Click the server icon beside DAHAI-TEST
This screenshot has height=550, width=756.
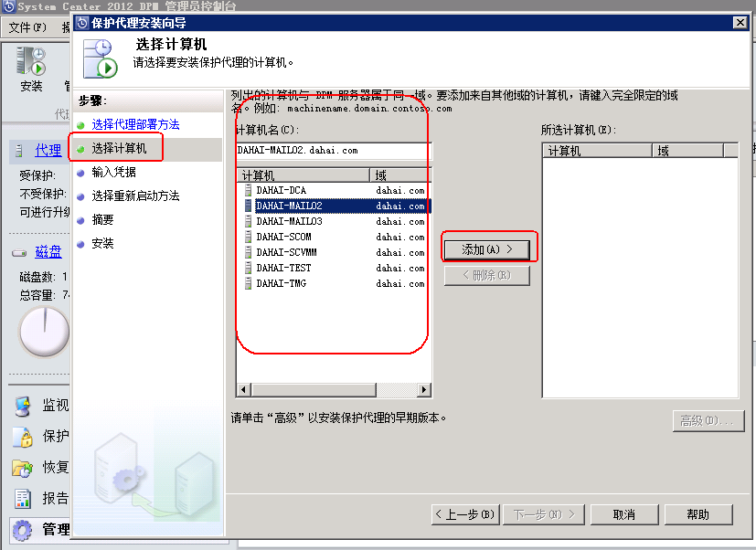point(249,268)
